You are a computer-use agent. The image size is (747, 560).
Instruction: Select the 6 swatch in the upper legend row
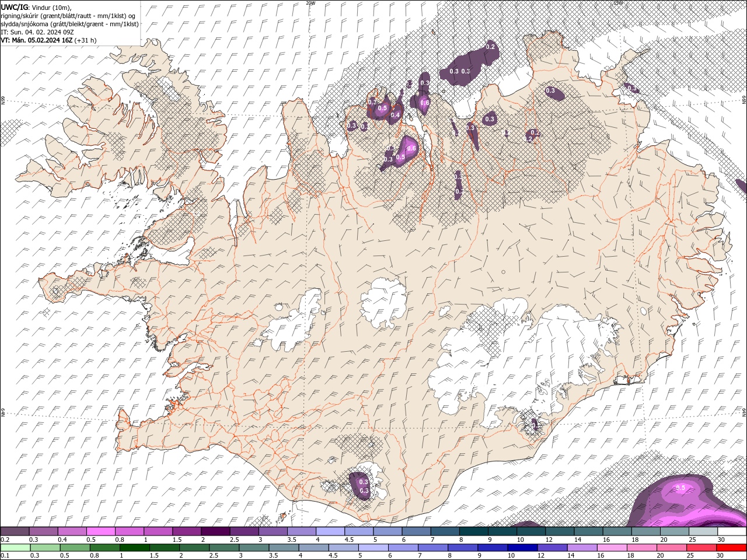(x=416, y=531)
